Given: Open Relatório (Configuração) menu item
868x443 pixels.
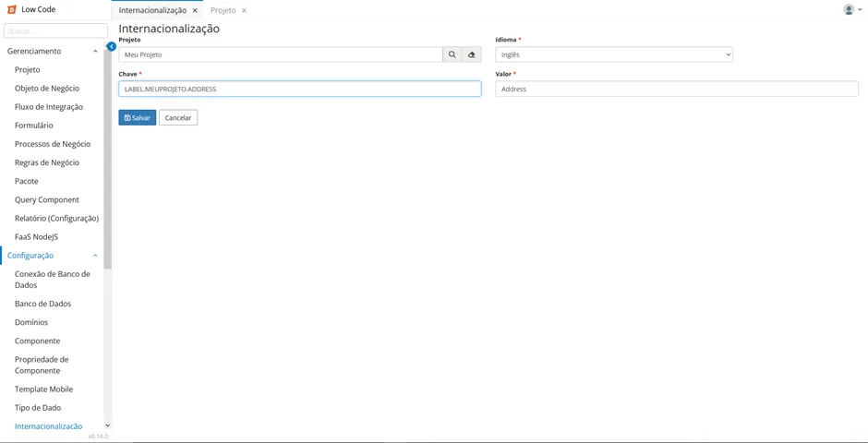Looking at the screenshot, I should pyautogui.click(x=56, y=219).
